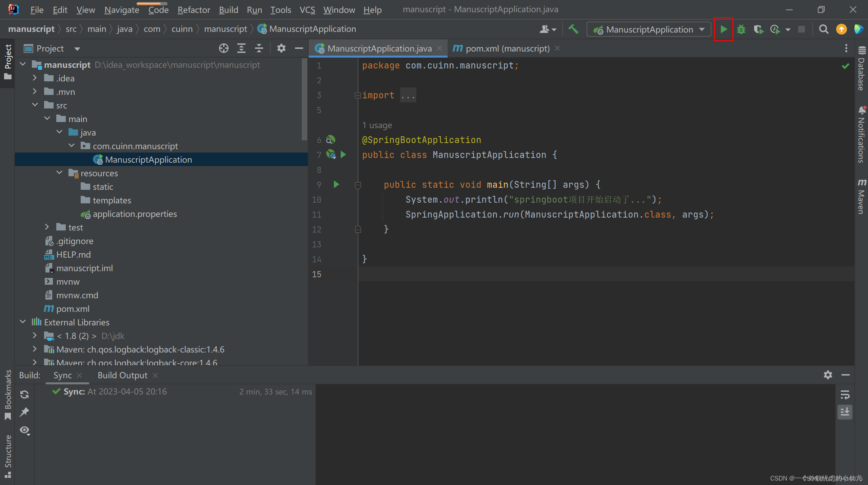
Task: Open the Navigate menu
Action: point(122,10)
